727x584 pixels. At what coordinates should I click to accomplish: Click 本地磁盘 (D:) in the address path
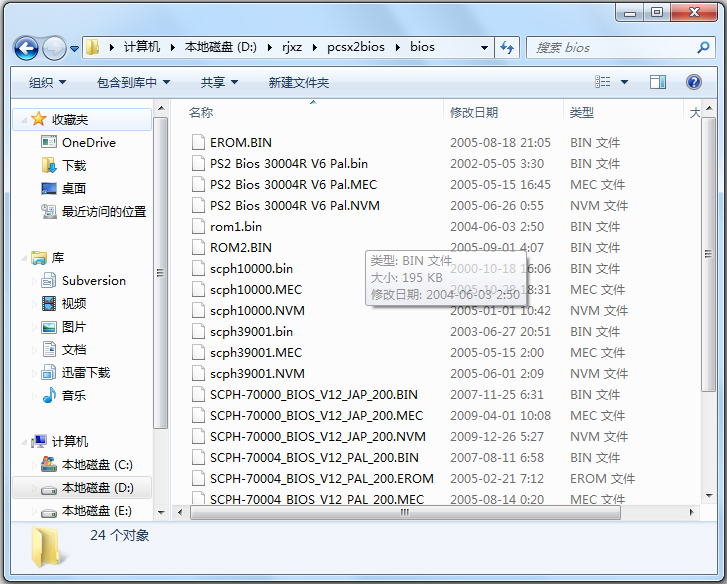coord(221,47)
